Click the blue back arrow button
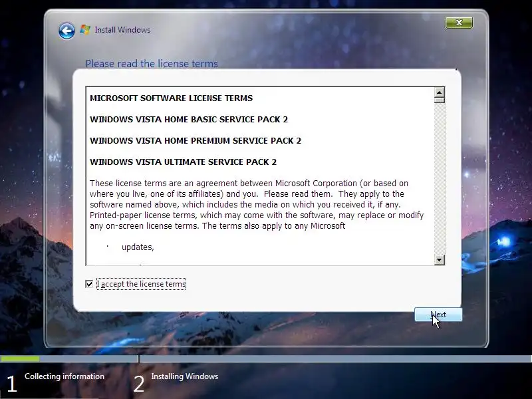Viewport: 532px width, 399px height. 66,31
